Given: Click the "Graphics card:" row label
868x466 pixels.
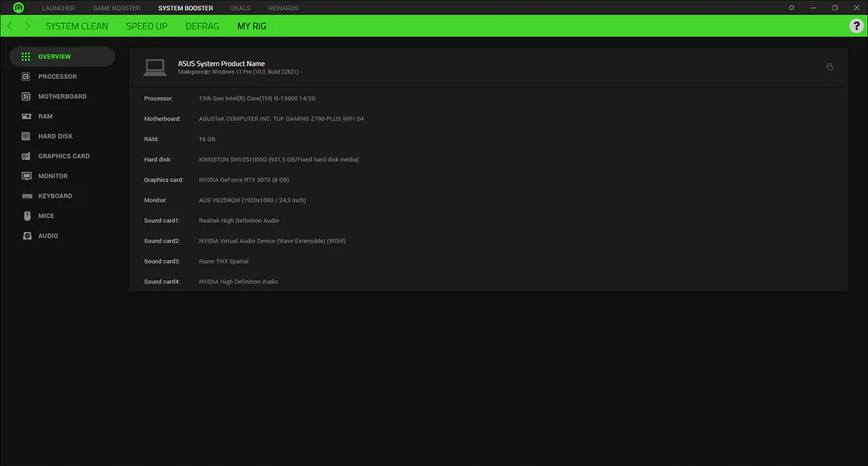Looking at the screenshot, I should 164,179.
